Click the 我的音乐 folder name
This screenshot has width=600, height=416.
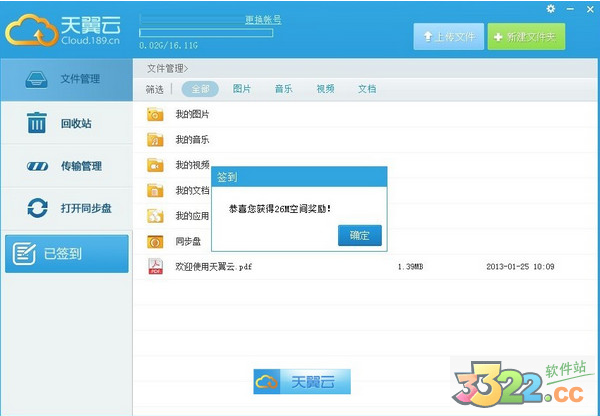tap(192, 140)
